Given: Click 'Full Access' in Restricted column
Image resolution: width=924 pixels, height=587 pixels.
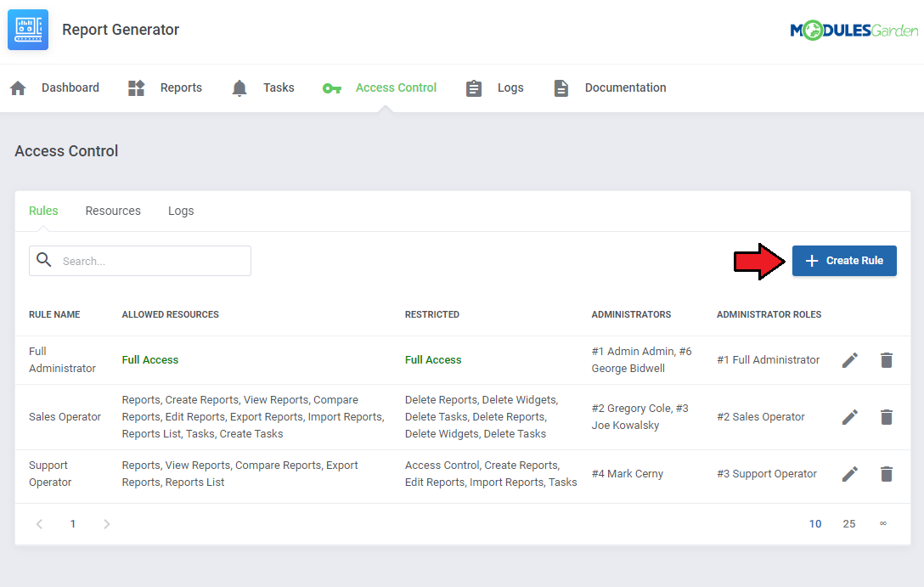Looking at the screenshot, I should (x=433, y=360).
